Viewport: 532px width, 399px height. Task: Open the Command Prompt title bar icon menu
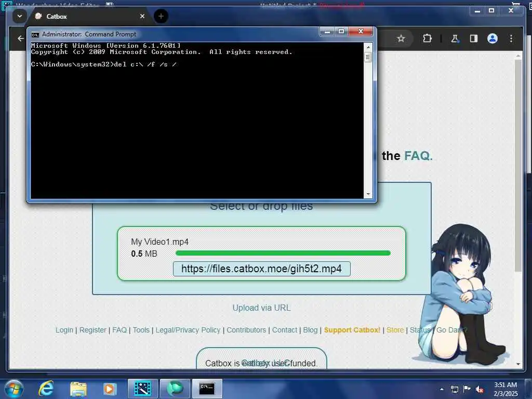[x=35, y=35]
